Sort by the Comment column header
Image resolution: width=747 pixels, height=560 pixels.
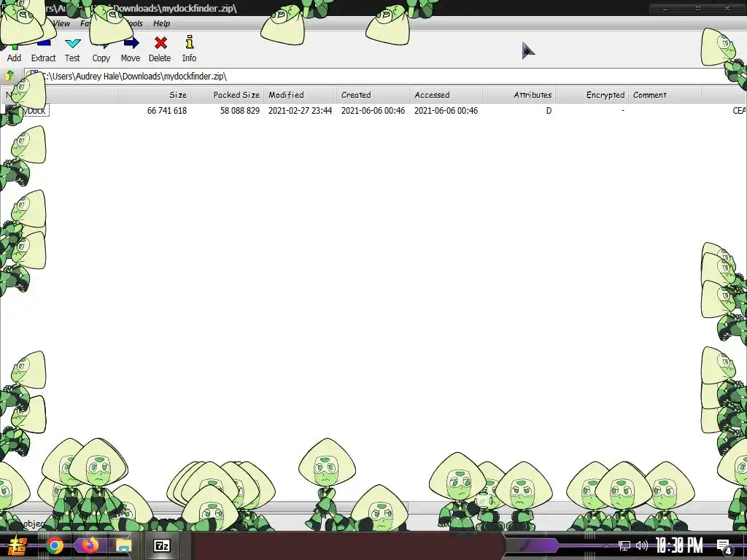(x=665, y=95)
